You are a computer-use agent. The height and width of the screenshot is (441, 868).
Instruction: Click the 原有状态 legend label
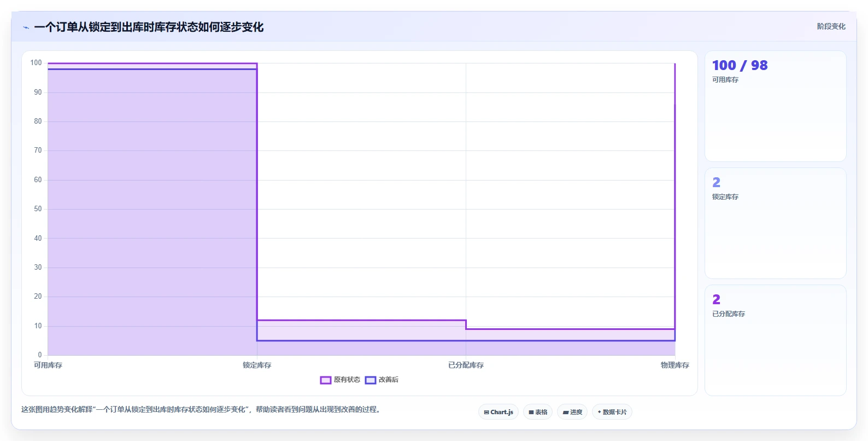pyautogui.click(x=347, y=380)
